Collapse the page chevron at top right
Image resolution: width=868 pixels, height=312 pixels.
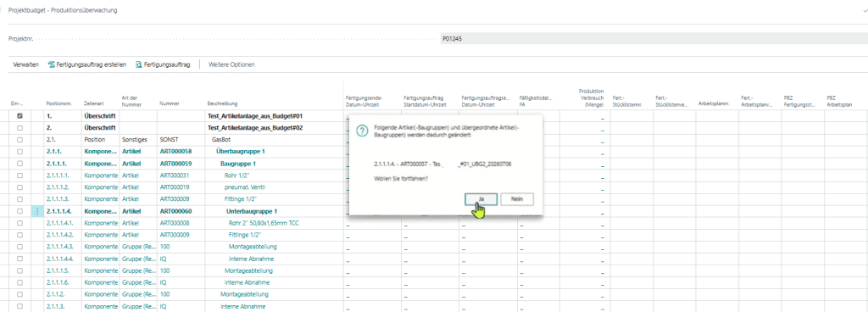[x=865, y=10]
